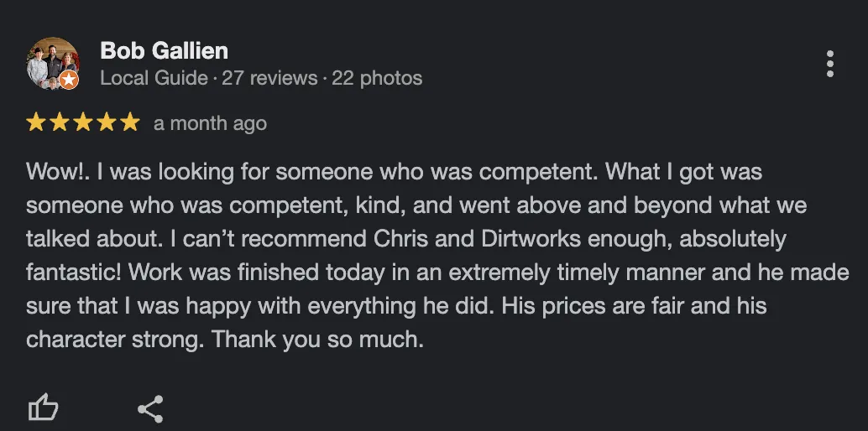Image resolution: width=868 pixels, height=431 pixels.
Task: Click the 22 photos count text
Action: click(377, 78)
